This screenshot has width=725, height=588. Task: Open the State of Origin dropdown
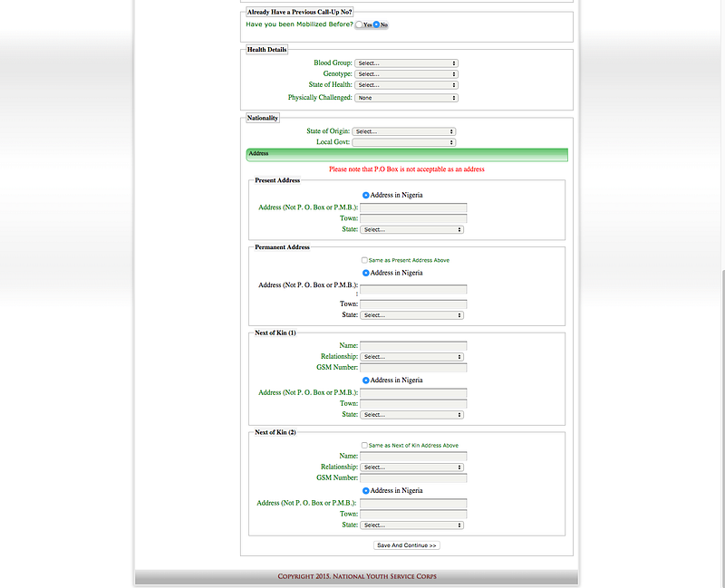pyautogui.click(x=404, y=131)
